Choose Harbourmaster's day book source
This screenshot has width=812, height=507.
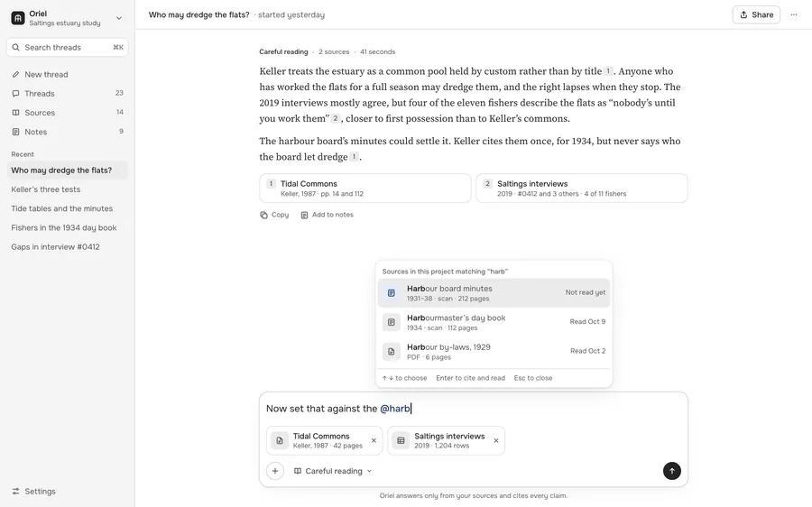494,322
